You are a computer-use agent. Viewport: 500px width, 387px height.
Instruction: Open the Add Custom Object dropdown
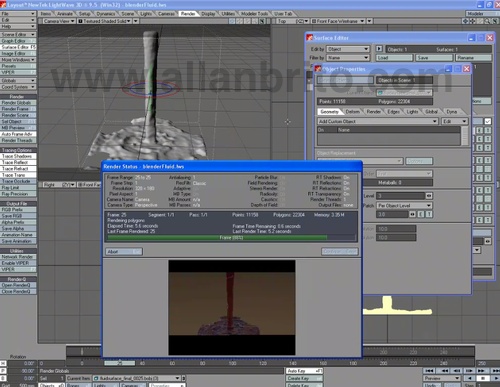coord(378,121)
